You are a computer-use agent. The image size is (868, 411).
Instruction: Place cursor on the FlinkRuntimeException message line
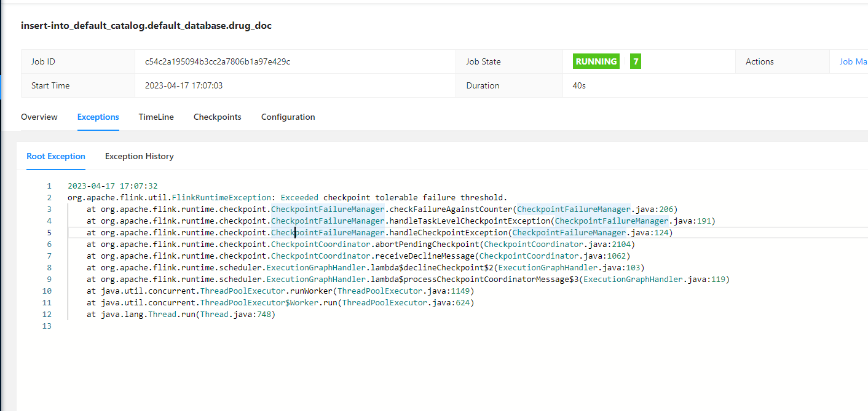click(x=287, y=197)
